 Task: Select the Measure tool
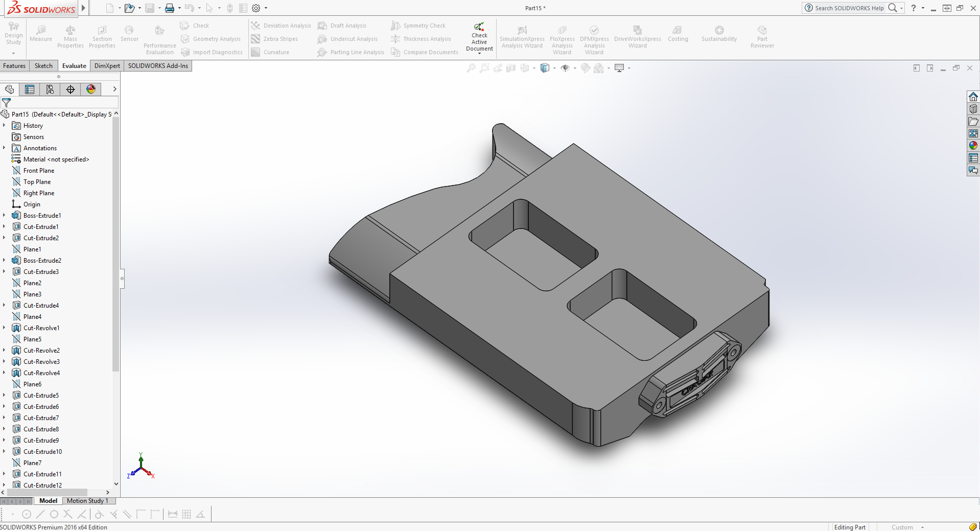[x=41, y=34]
